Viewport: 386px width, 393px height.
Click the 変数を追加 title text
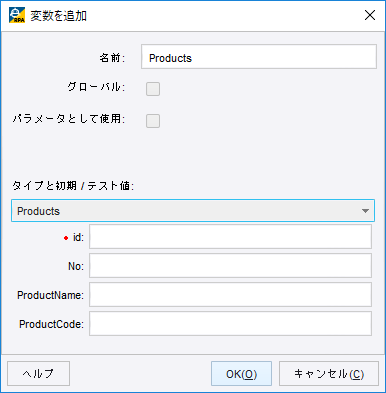(59, 16)
